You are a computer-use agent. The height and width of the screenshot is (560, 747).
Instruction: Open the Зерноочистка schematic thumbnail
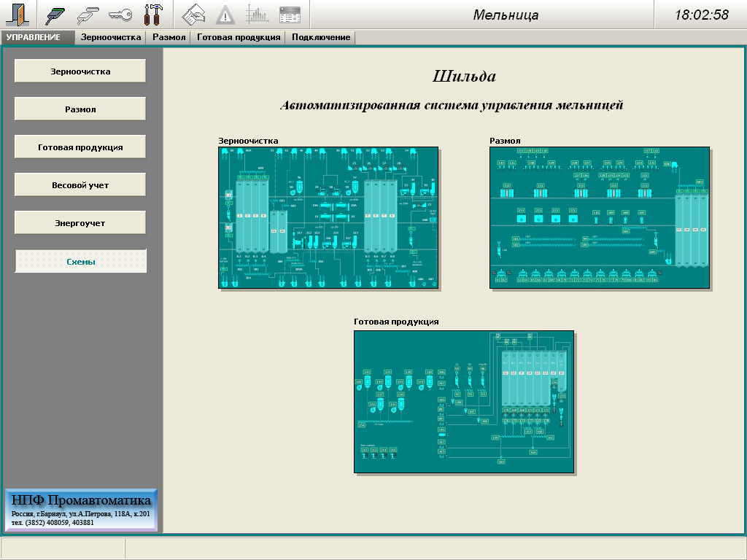[x=328, y=217]
